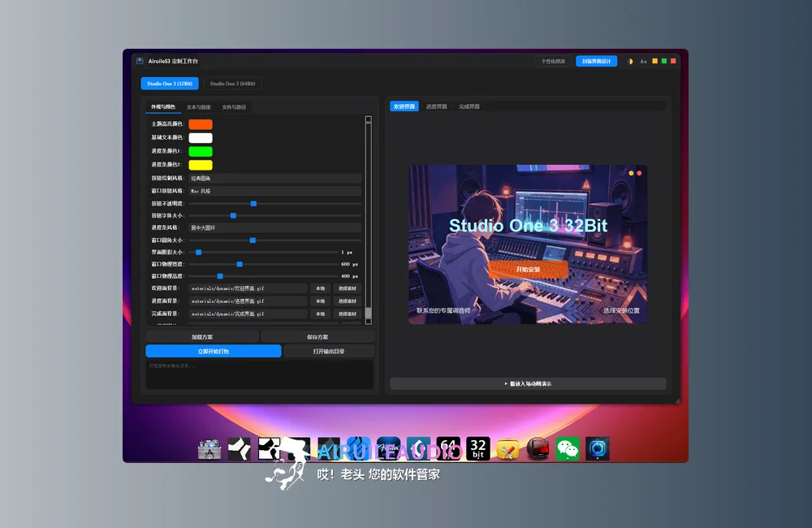Show the 完成界面 preview tab
812x528 pixels.
469,106
